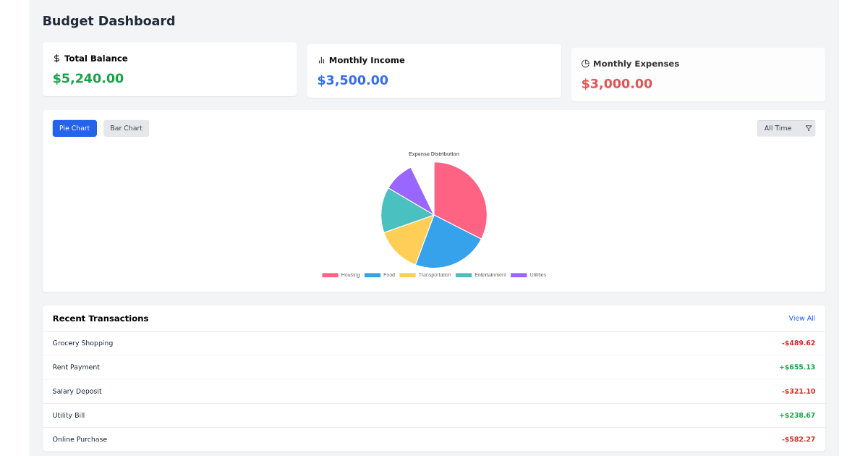Click the Utilities legend swatch

[x=519, y=274]
